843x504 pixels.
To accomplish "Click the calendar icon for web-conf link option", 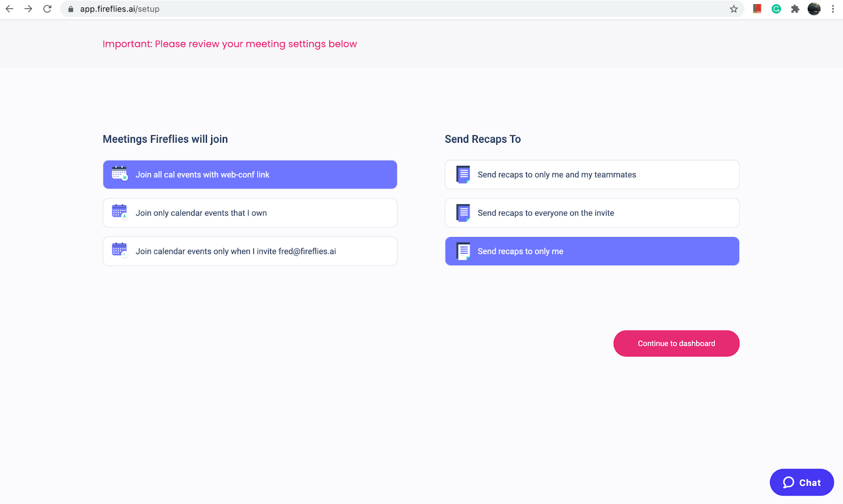I will click(x=120, y=173).
